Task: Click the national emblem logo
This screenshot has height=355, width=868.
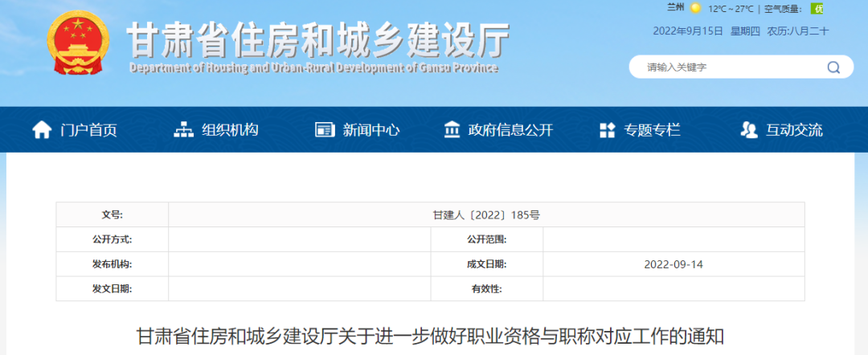Action: 77,44
